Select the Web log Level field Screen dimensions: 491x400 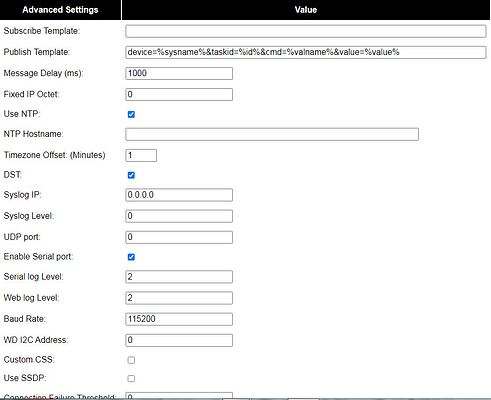(179, 298)
